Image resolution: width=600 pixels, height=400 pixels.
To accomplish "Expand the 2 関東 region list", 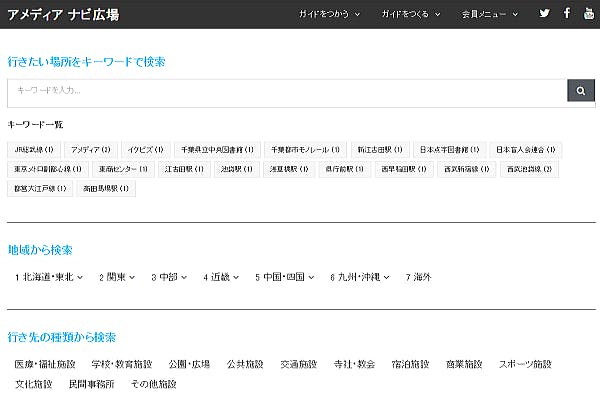I will 118,277.
